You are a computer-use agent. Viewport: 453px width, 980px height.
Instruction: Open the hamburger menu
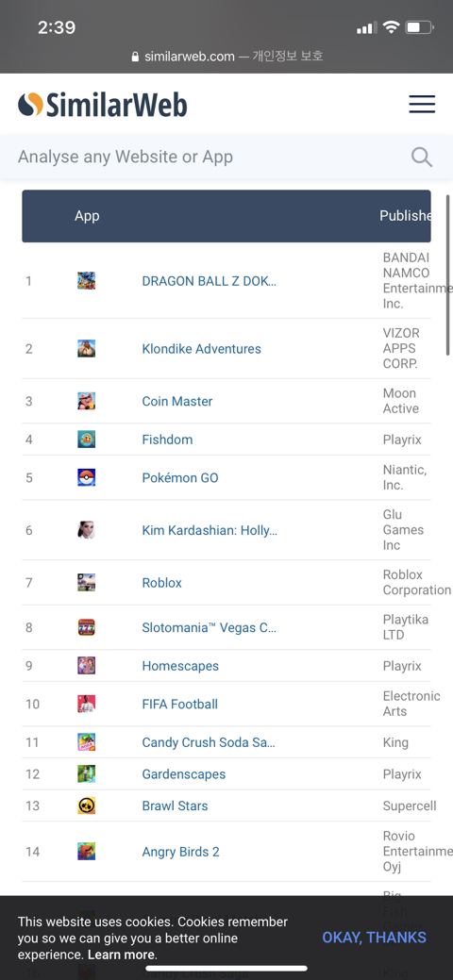422,105
